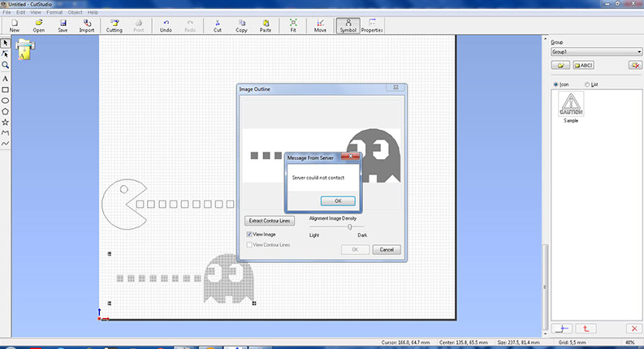Click the Redo toolbar icon
This screenshot has height=349, width=644.
(190, 25)
